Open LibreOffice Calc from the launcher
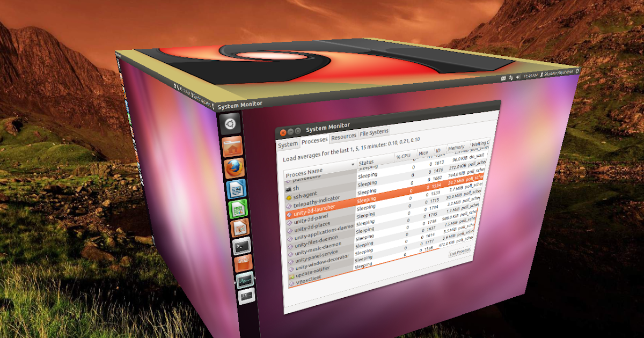 coord(237,209)
